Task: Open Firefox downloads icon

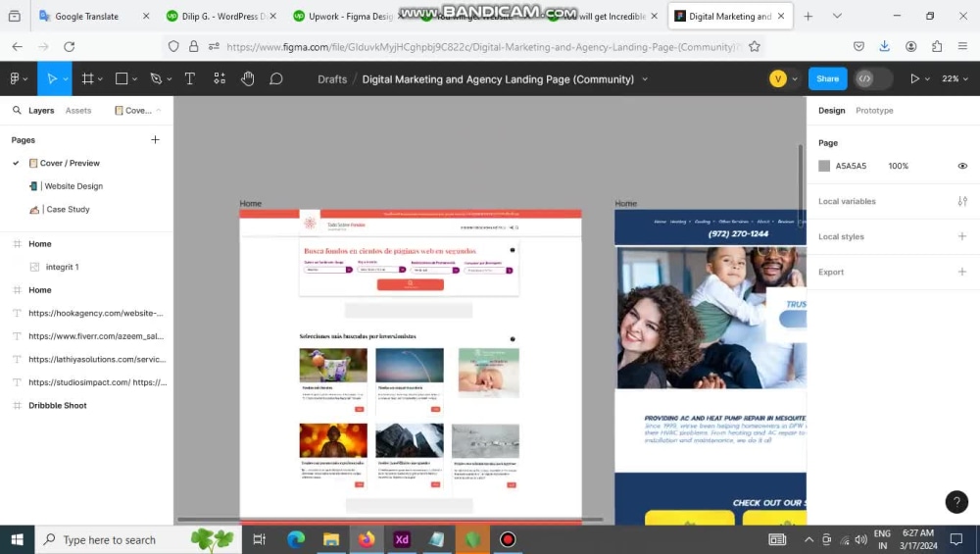Action: (884, 46)
